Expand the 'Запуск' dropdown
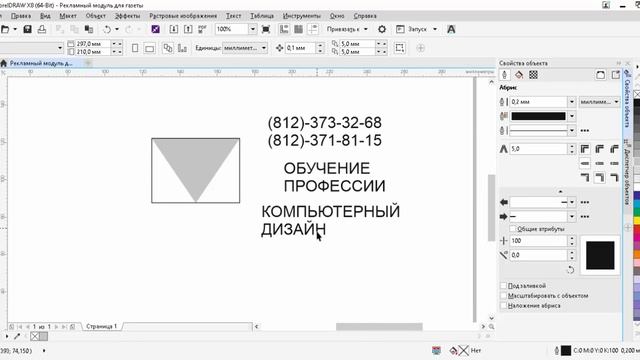This screenshot has width=640, height=360. (435, 29)
